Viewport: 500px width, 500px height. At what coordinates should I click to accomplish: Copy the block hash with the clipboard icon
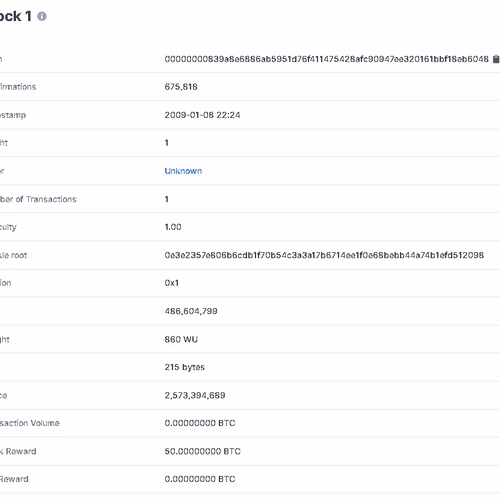pyautogui.click(x=496, y=59)
